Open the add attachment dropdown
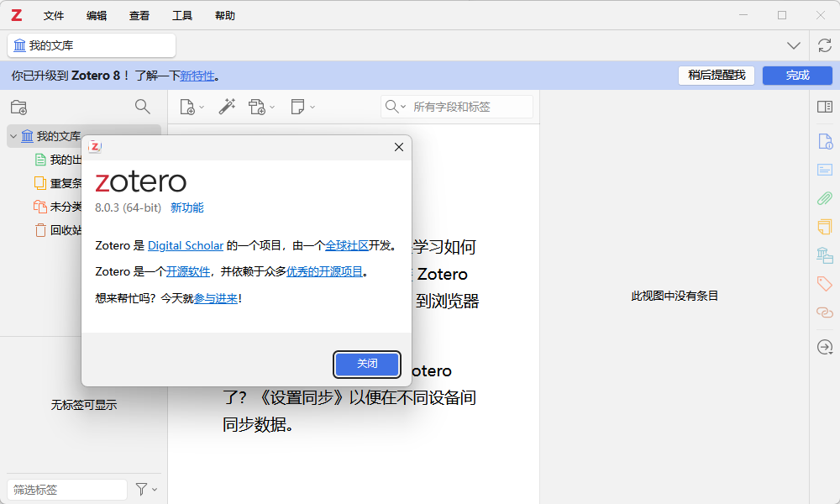Viewport: 840px width, 504px height. [261, 108]
